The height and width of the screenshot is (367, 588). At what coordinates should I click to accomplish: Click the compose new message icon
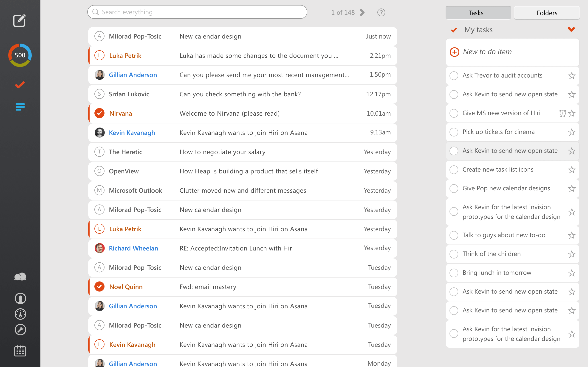click(20, 20)
